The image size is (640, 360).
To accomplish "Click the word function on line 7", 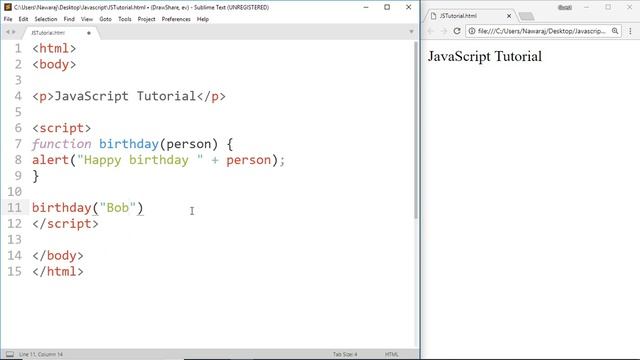I will click(61, 144).
